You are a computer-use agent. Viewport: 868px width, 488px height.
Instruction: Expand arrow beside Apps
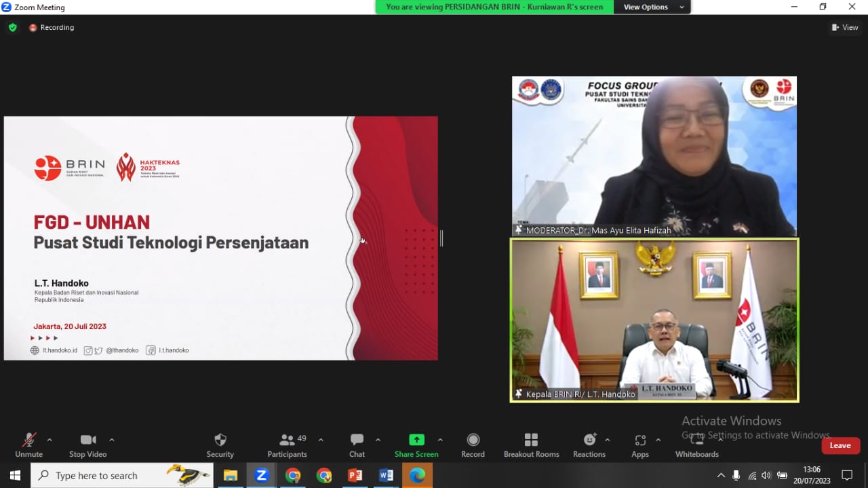click(658, 440)
